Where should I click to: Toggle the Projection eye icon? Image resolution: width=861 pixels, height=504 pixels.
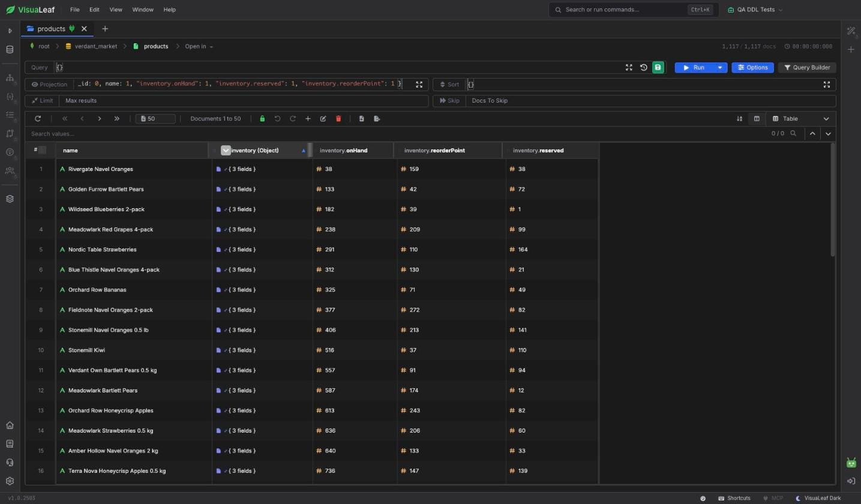[35, 85]
